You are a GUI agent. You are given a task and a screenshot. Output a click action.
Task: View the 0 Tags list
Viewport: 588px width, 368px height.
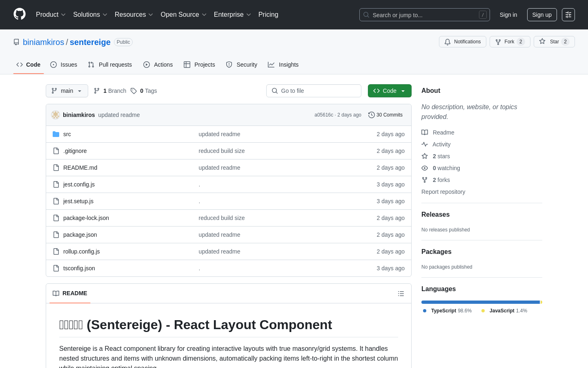[x=144, y=91]
